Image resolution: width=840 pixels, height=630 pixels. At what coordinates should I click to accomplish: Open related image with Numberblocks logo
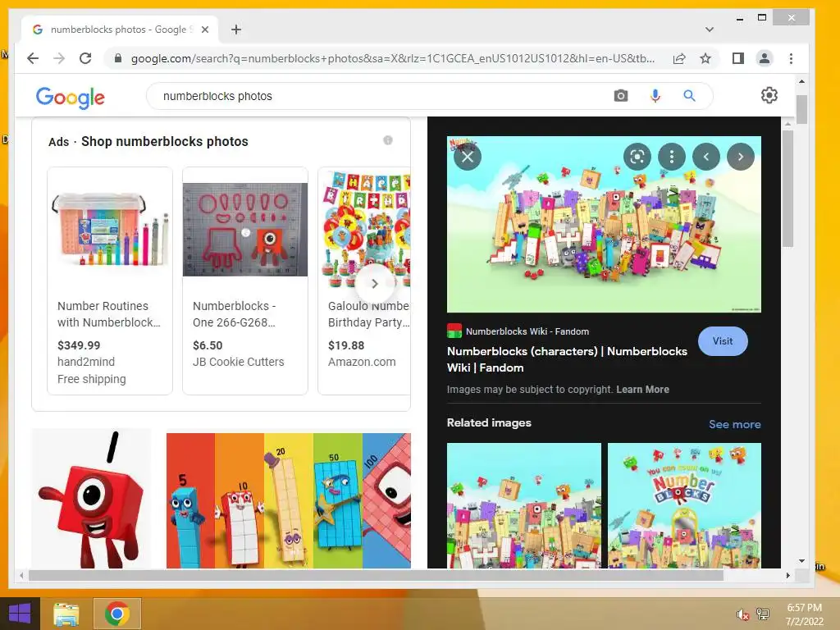pos(684,505)
